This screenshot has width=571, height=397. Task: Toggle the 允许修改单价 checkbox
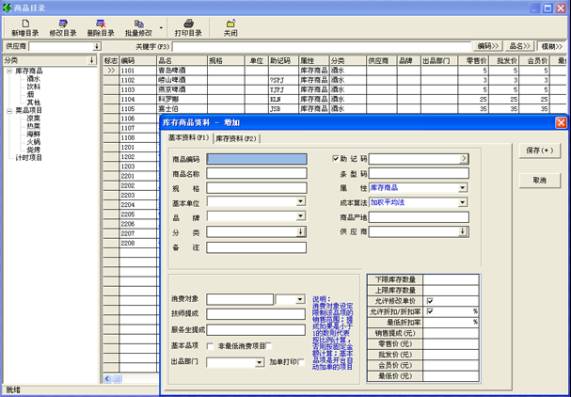coord(430,301)
